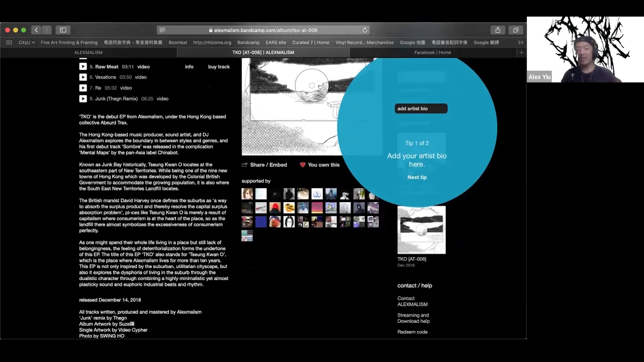Click the Redeem code link
This screenshot has width=644, height=362.
click(x=413, y=332)
